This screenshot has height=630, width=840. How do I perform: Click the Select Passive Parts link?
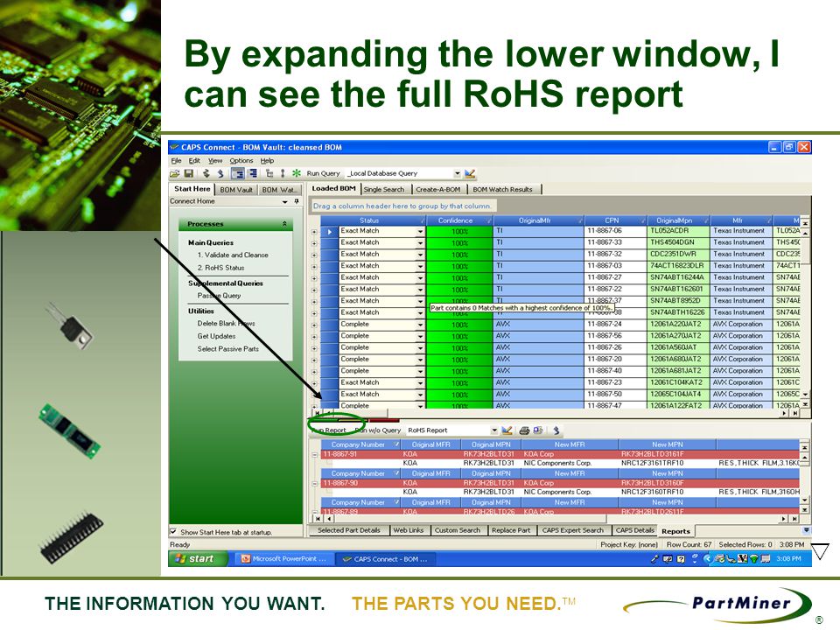227,349
